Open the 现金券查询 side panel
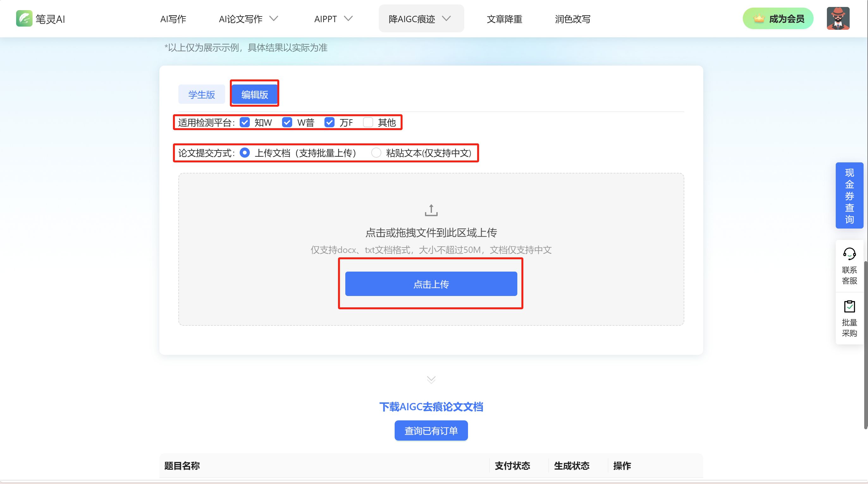Image resolution: width=868 pixels, height=484 pixels. pos(849,196)
